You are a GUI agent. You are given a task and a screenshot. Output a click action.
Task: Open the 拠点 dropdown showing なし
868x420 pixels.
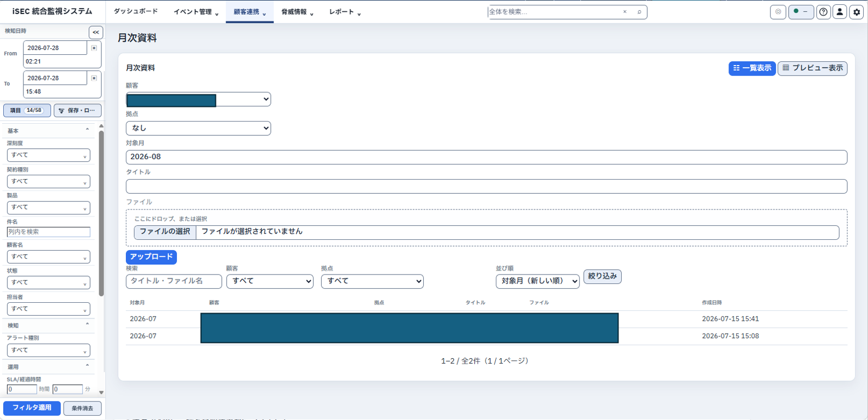click(199, 128)
